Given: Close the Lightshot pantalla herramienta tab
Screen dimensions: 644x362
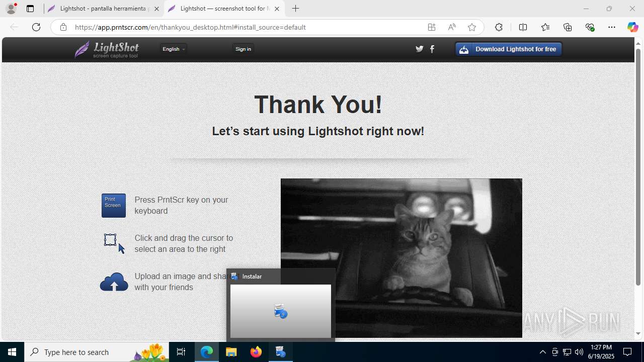Looking at the screenshot, I should [156, 9].
